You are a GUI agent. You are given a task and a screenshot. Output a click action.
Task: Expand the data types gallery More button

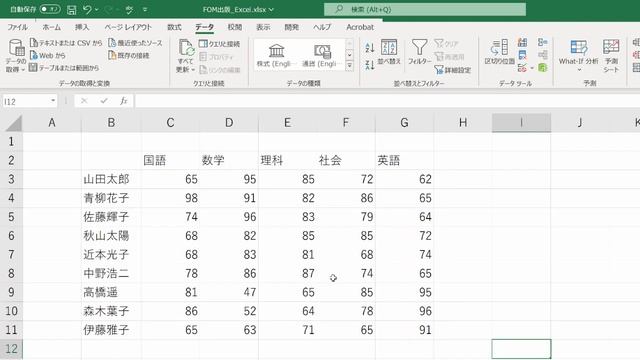[x=349, y=65]
